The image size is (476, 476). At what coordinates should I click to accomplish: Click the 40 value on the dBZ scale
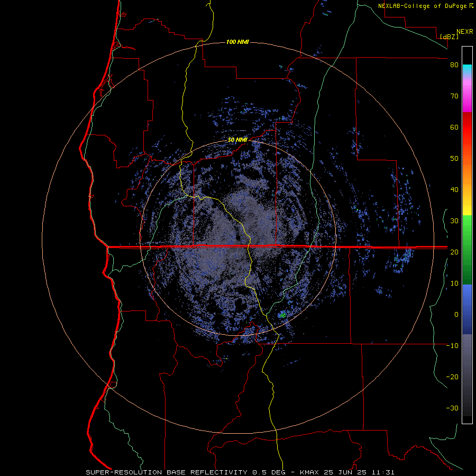(454, 190)
